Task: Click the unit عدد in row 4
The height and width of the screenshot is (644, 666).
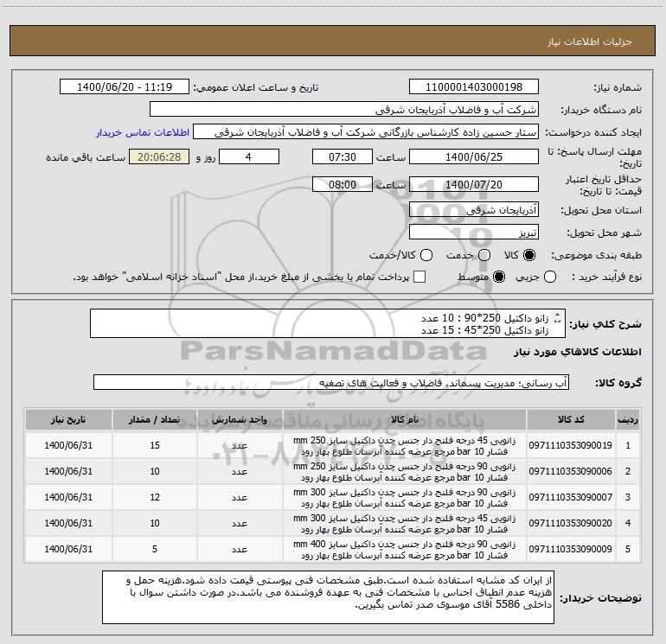Action: click(x=240, y=523)
